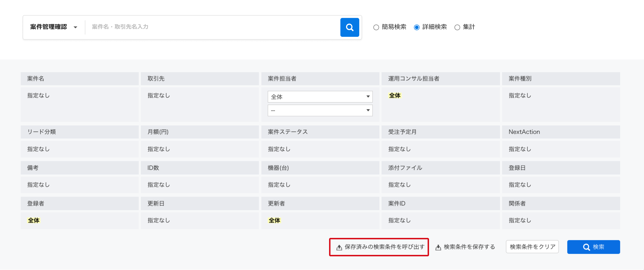This screenshot has width=644, height=270.
Task: Select the 詳細検索 radio button
Action: coord(417,27)
